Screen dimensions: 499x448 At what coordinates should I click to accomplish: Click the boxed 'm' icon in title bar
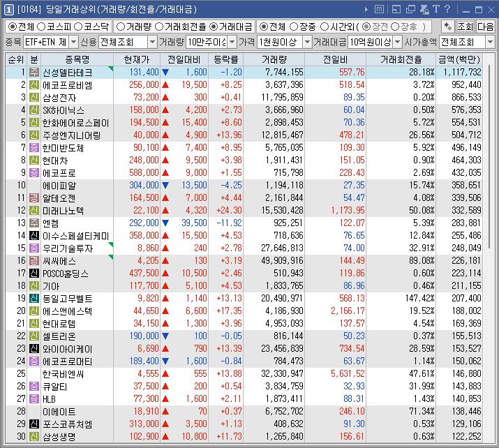point(379,9)
